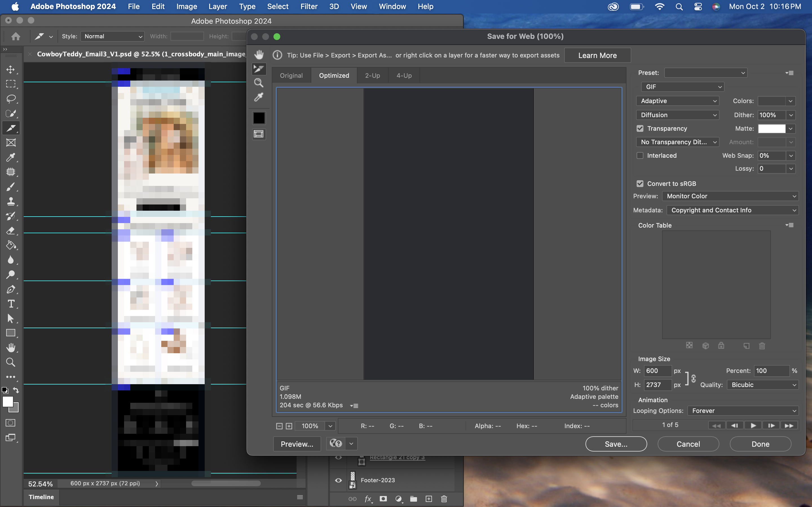Select the Eyedropper tool in Save for Web
Viewport: 812px width, 507px height.
(259, 97)
